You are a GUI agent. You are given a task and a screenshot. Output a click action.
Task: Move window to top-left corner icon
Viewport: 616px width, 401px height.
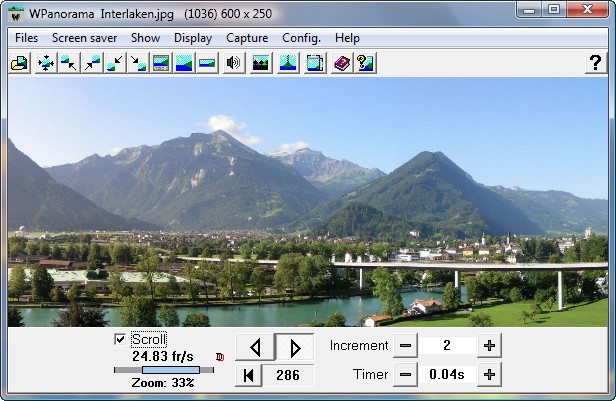(x=69, y=63)
